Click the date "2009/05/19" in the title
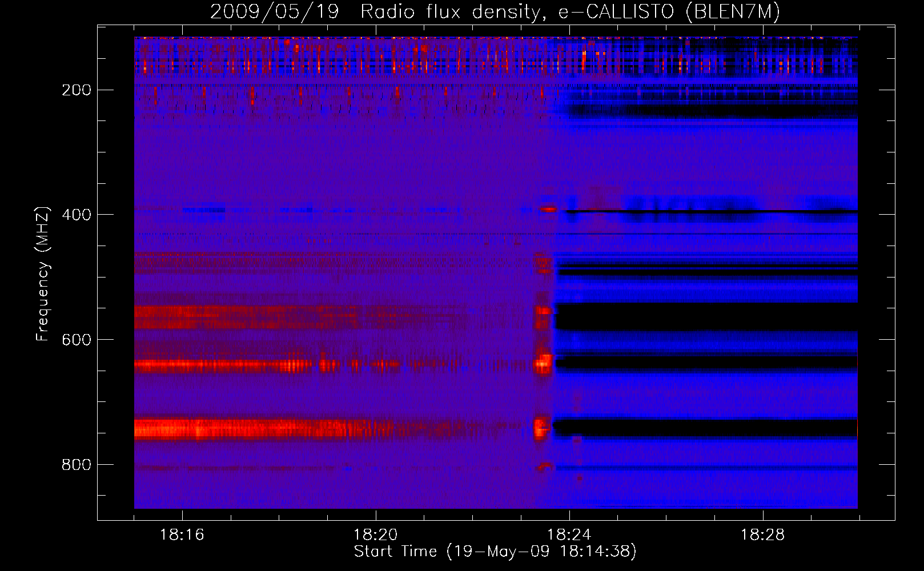This screenshot has height=571, width=924. (x=275, y=12)
